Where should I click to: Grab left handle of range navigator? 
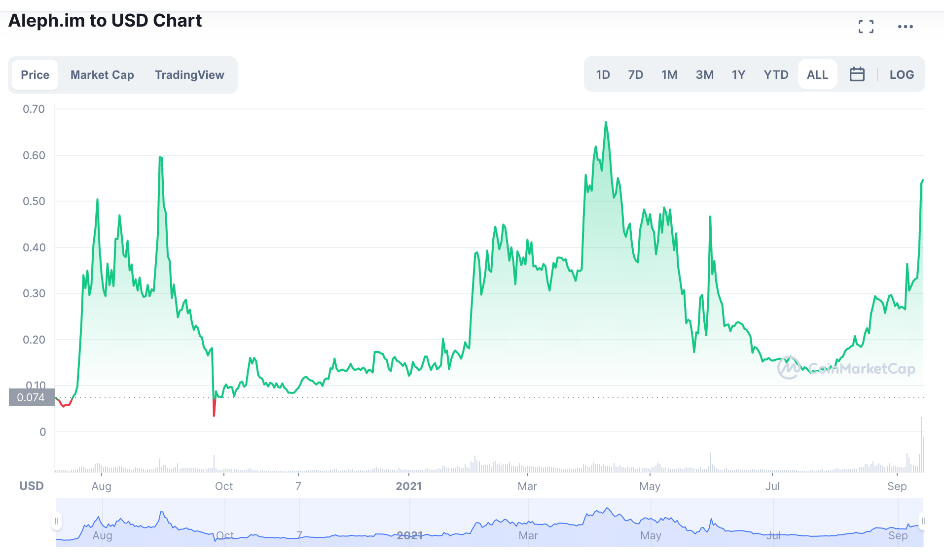click(x=57, y=521)
